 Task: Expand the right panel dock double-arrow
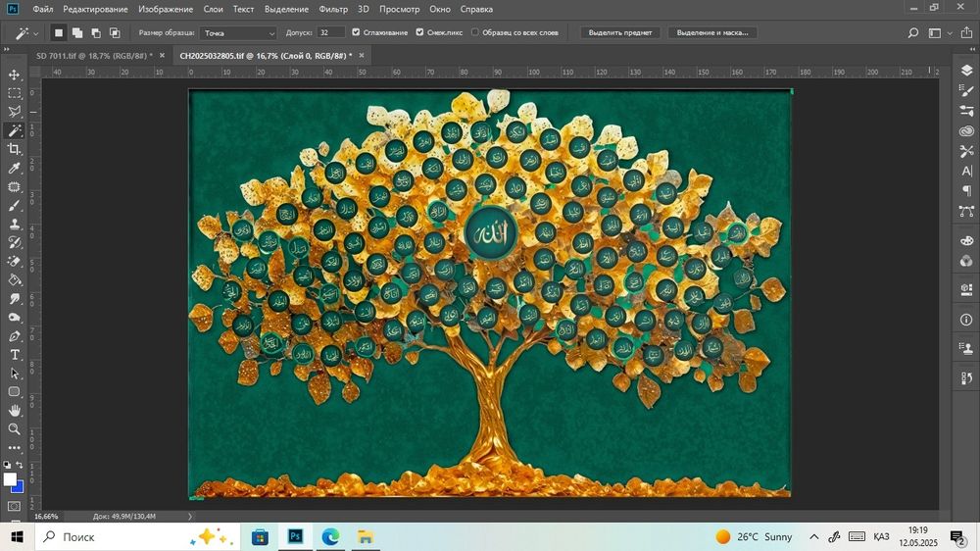972,49
